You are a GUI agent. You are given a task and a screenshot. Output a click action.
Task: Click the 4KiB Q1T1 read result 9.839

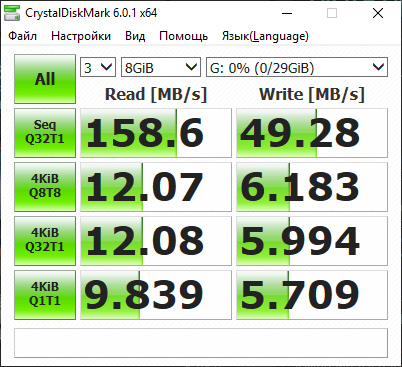tap(156, 295)
